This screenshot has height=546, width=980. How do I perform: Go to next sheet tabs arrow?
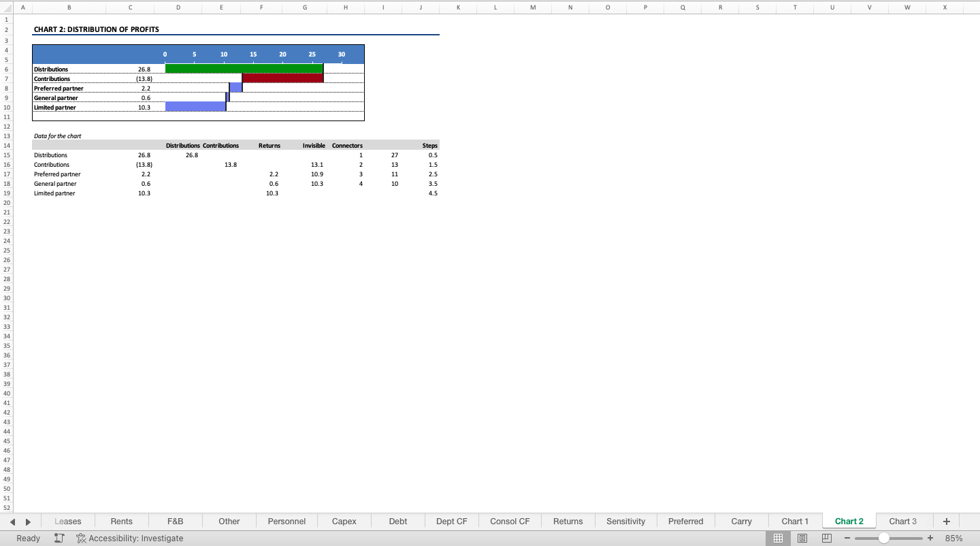[28, 522]
